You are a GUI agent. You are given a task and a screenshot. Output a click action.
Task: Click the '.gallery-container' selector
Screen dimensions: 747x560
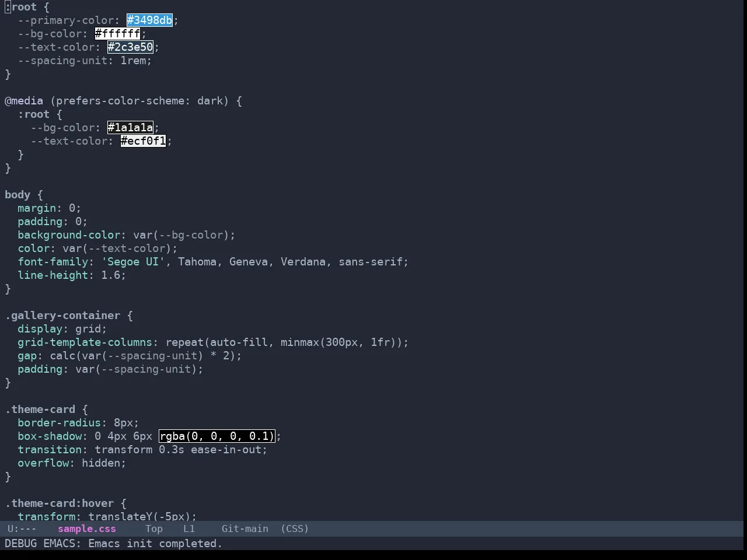[62, 316]
